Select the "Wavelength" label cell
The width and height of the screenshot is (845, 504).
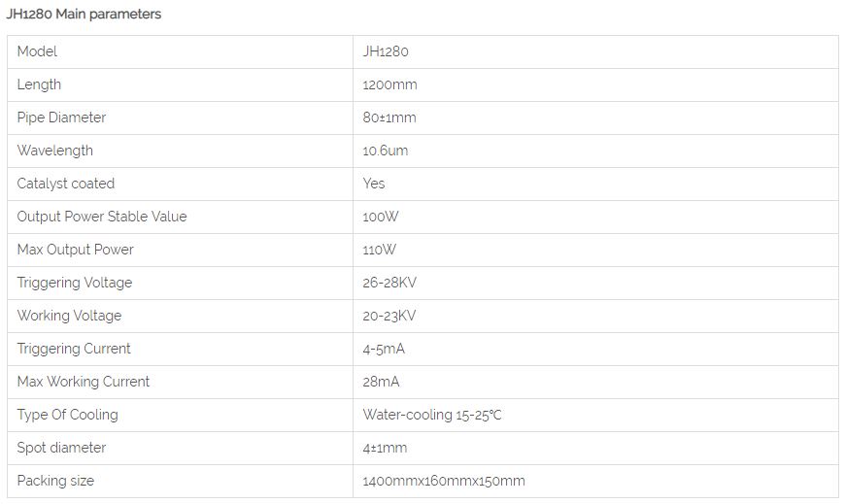pyautogui.click(x=55, y=151)
